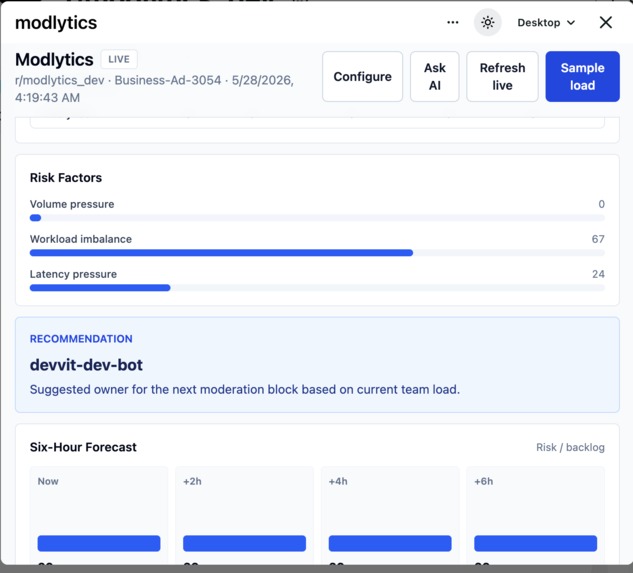Click the RECOMMENDATION label
This screenshot has width=633, height=573.
click(x=81, y=339)
